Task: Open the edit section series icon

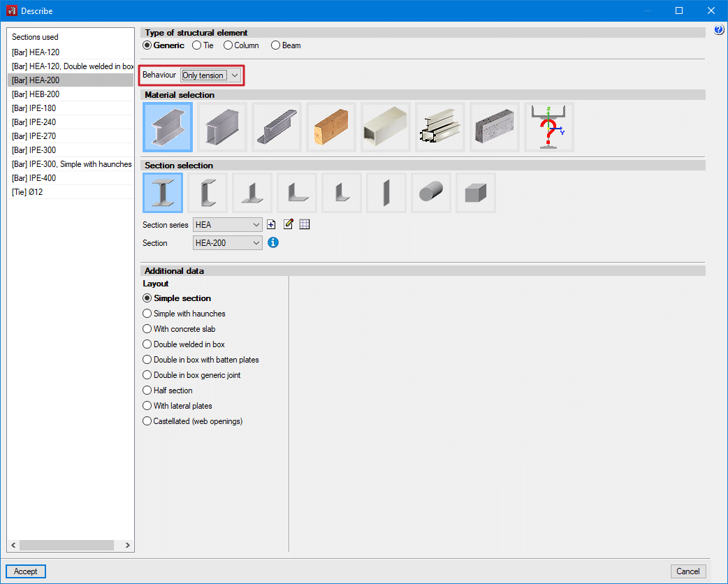Action: point(289,225)
